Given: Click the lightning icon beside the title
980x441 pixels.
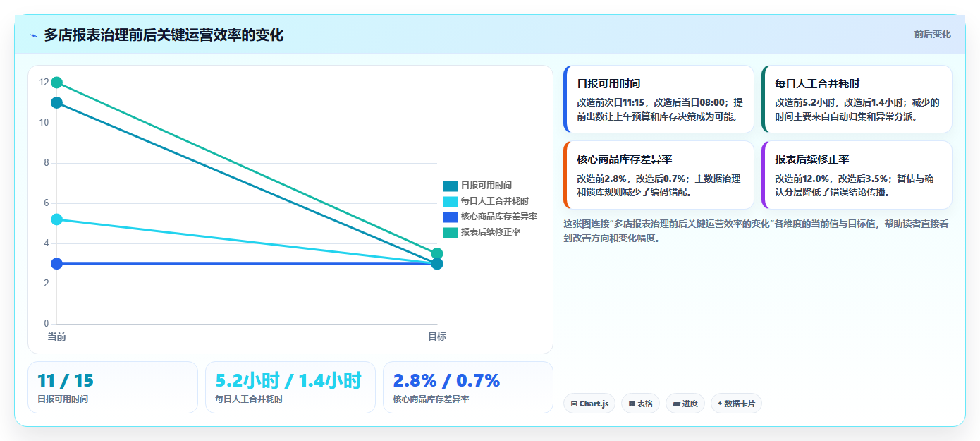Looking at the screenshot, I should tap(33, 35).
